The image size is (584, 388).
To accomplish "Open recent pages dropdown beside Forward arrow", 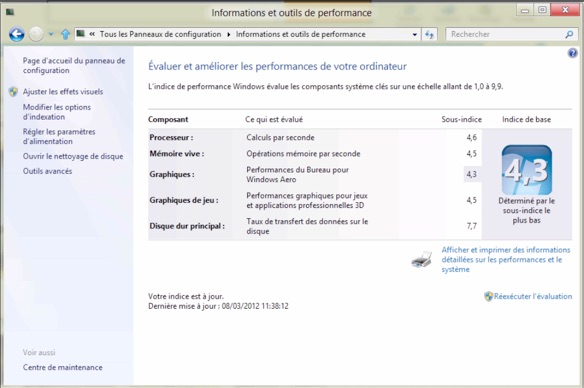I will pyautogui.click(x=51, y=35).
